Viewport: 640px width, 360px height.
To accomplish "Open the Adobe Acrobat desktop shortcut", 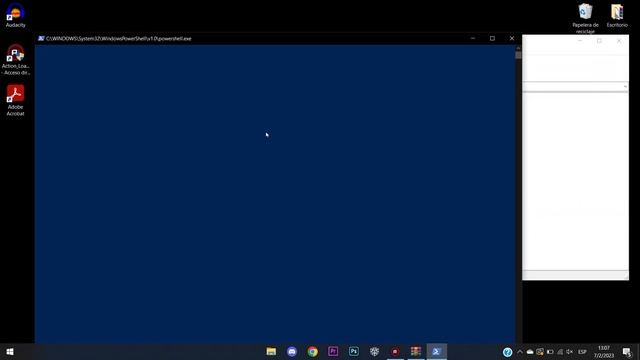I will tap(16, 100).
